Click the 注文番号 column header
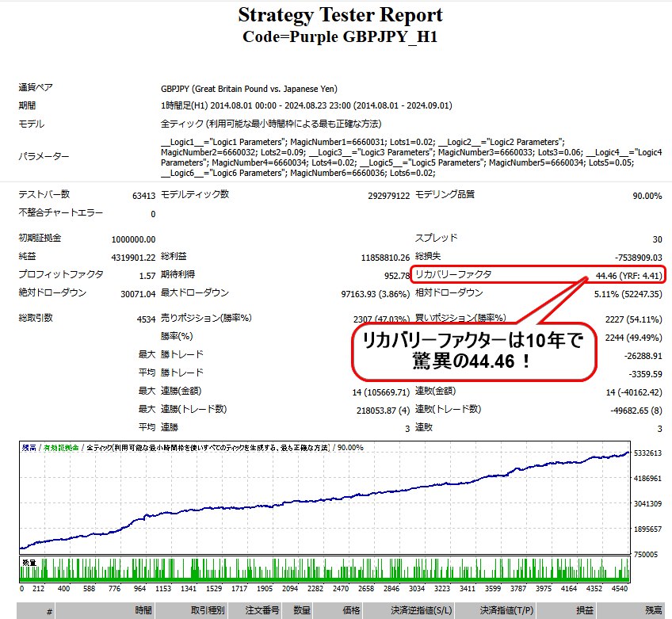This screenshot has width=672, height=619. tap(255, 611)
